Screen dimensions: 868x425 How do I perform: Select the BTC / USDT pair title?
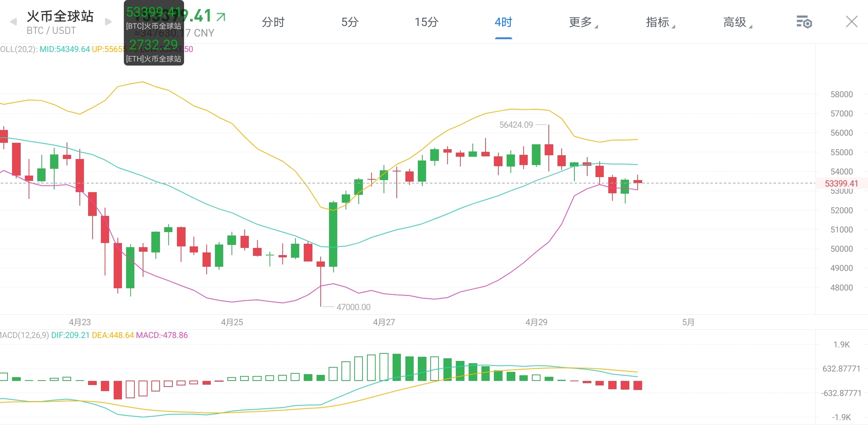click(51, 31)
